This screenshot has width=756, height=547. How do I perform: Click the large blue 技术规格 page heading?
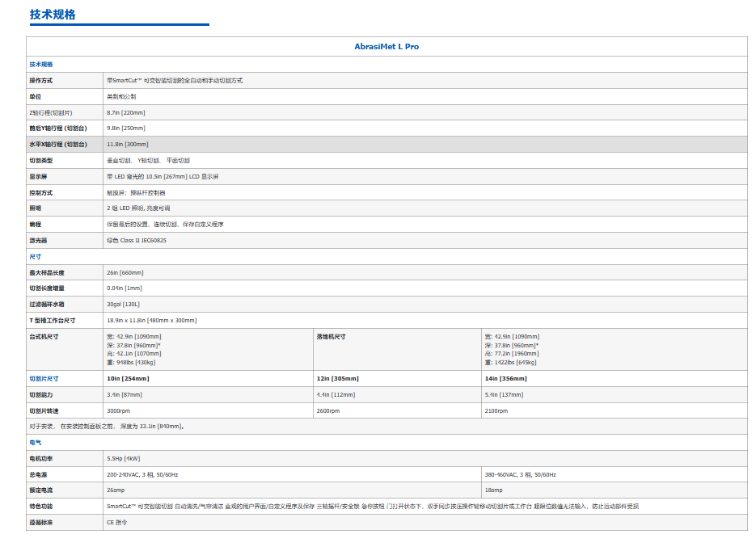click(x=53, y=15)
